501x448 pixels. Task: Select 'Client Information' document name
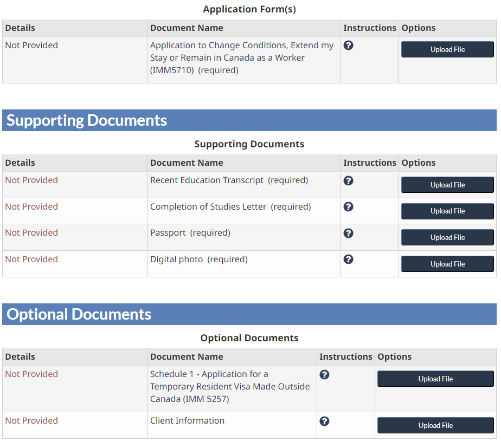187,420
